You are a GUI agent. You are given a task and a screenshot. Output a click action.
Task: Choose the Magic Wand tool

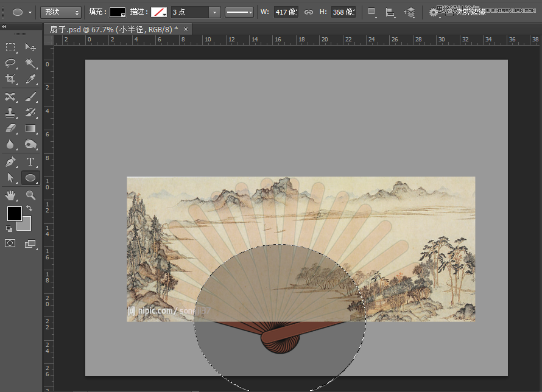(30, 63)
